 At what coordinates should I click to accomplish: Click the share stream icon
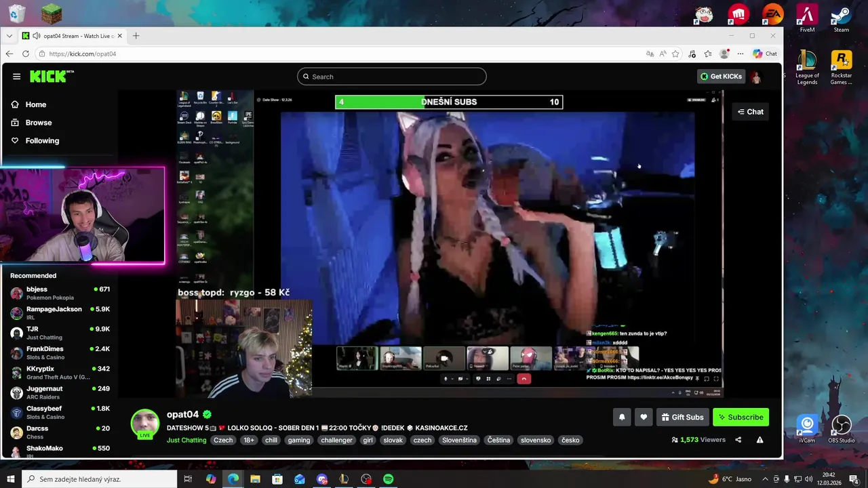[738, 440]
